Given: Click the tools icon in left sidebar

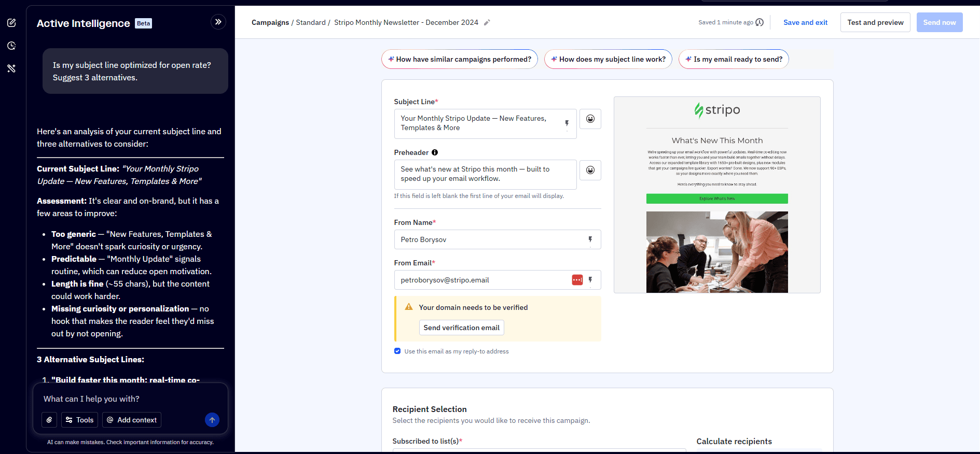Looking at the screenshot, I should point(11,68).
